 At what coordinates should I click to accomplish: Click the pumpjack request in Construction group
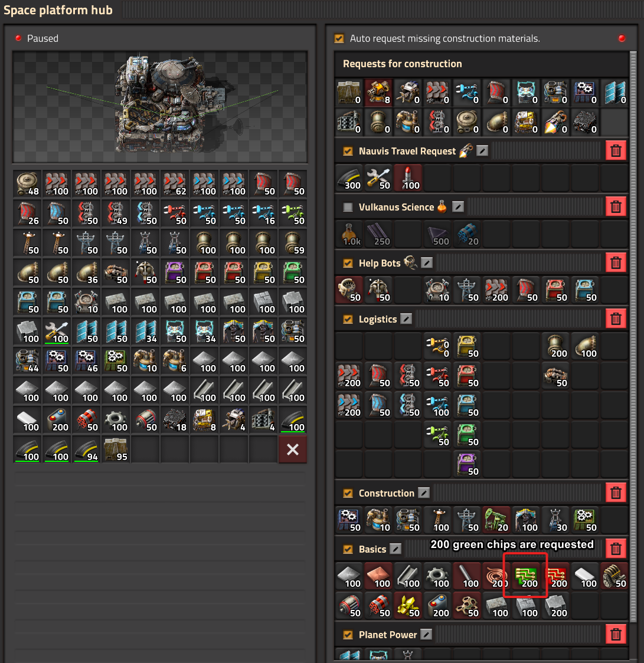496,519
